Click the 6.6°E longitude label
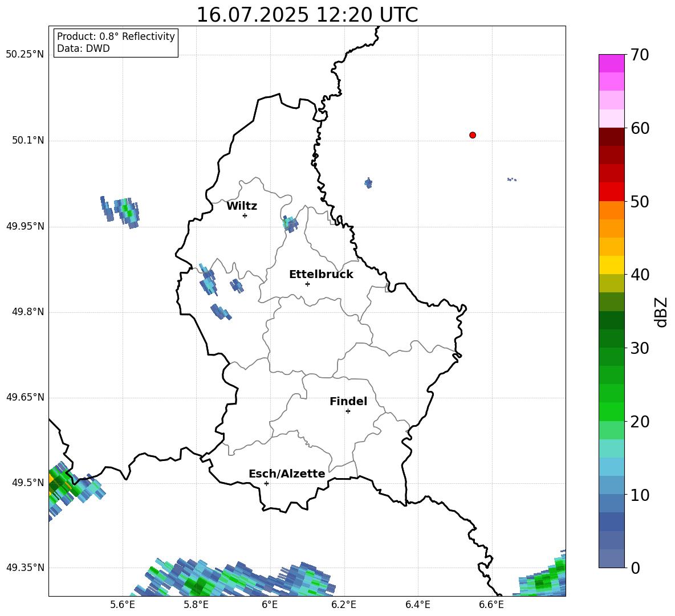Viewport: 675px width, 616px height. pyautogui.click(x=491, y=605)
